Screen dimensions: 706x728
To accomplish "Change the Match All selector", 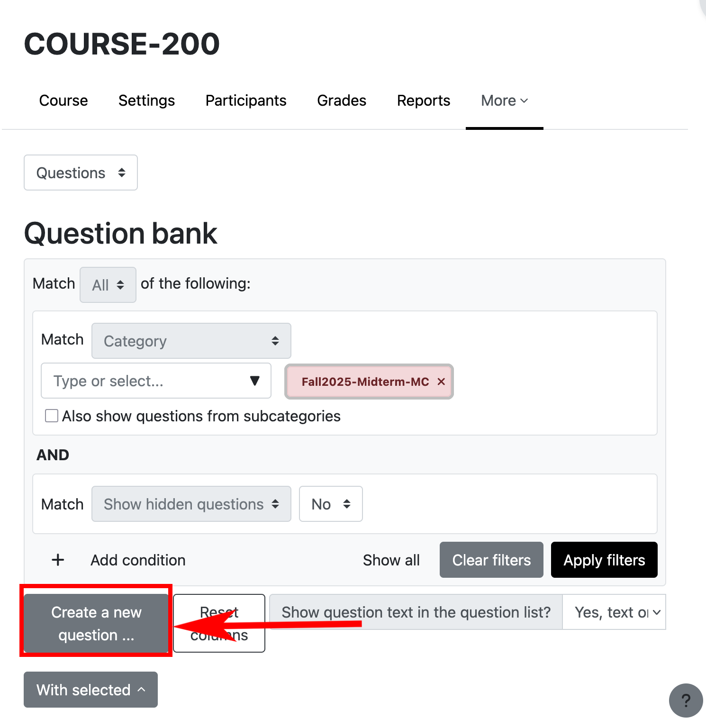I will (108, 284).
